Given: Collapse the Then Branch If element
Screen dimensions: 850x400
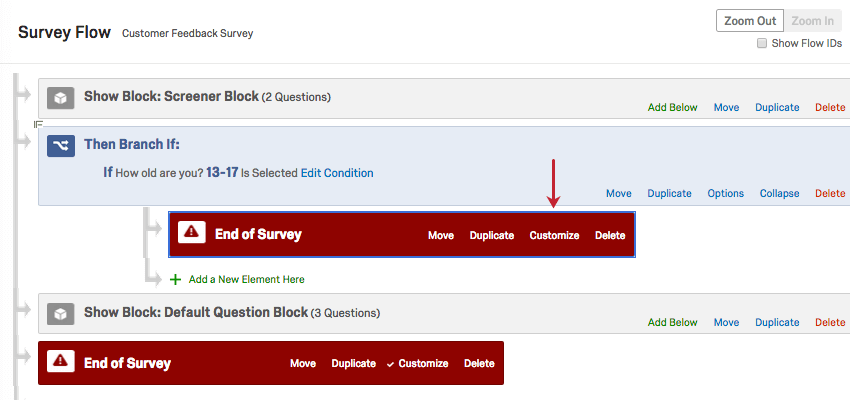Looking at the screenshot, I should click(779, 193).
